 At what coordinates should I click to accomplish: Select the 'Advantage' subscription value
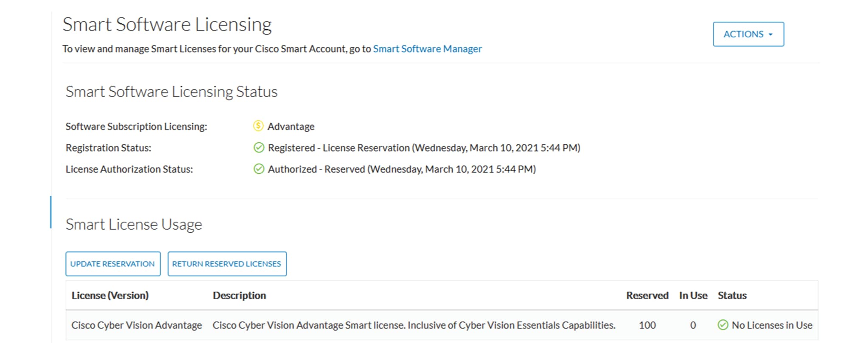coord(291,127)
